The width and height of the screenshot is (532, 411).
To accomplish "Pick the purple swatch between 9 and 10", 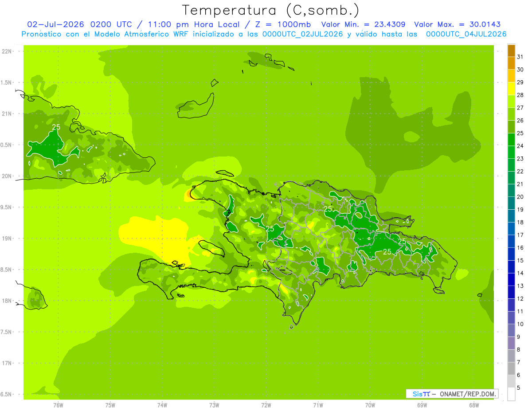I will pos(511,331).
